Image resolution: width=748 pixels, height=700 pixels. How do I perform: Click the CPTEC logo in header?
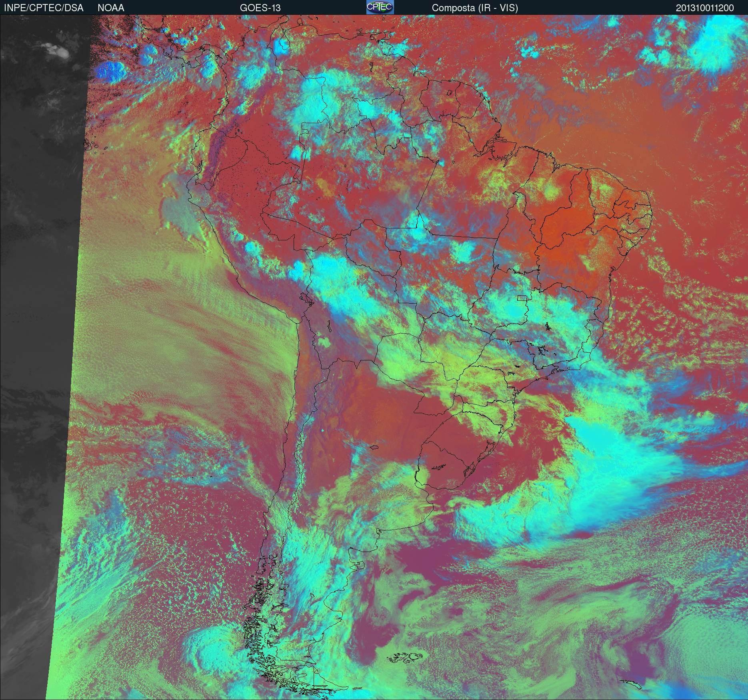click(x=380, y=7)
